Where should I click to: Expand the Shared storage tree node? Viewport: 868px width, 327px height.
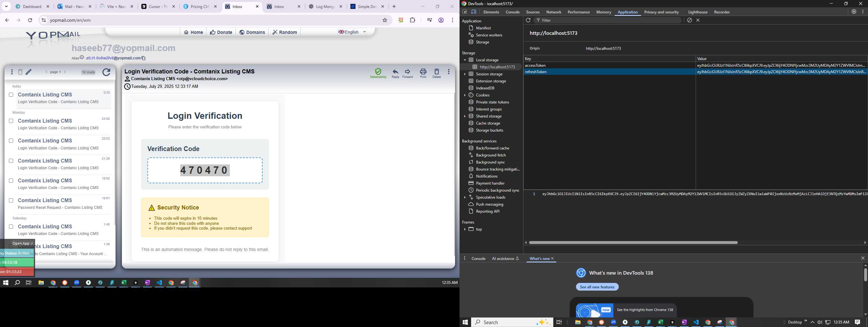coord(465,116)
